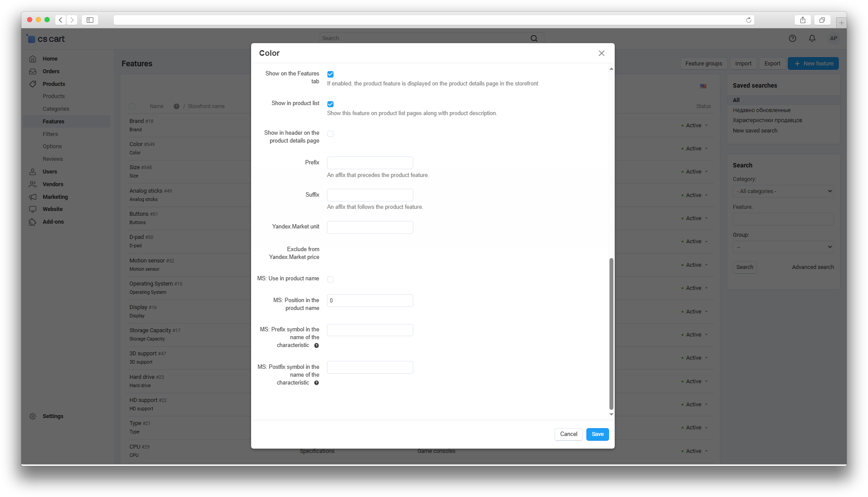Select Filters under Products menu

tap(50, 134)
